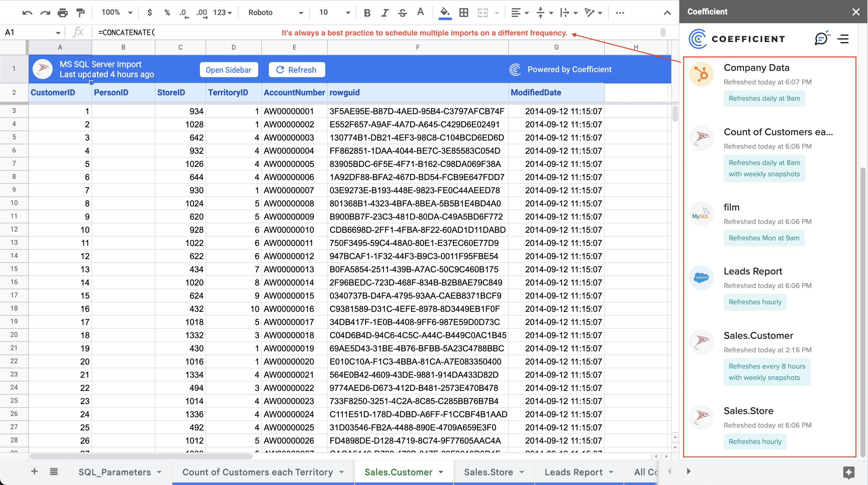This screenshot has width=868, height=485.
Task: Open the Coefficient hamburger menu
Action: coord(843,39)
